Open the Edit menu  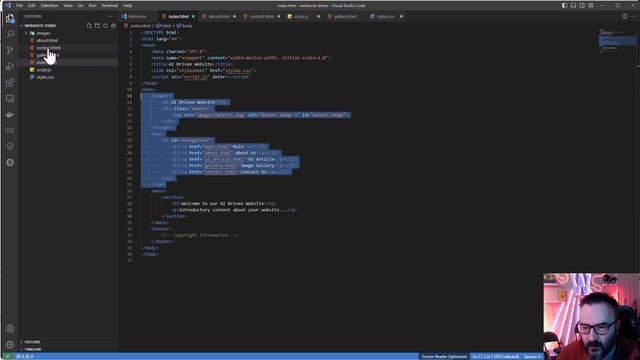pos(31,5)
